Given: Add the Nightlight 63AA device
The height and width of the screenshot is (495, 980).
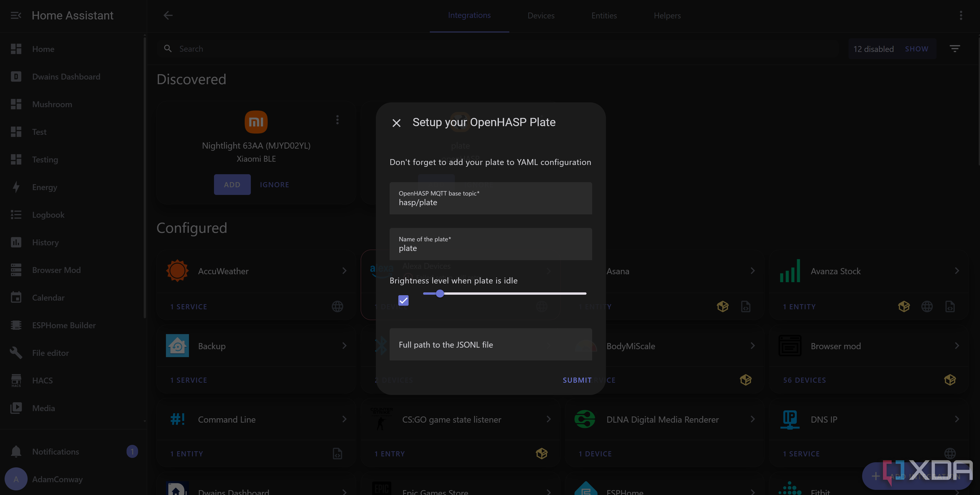Looking at the screenshot, I should [x=232, y=185].
